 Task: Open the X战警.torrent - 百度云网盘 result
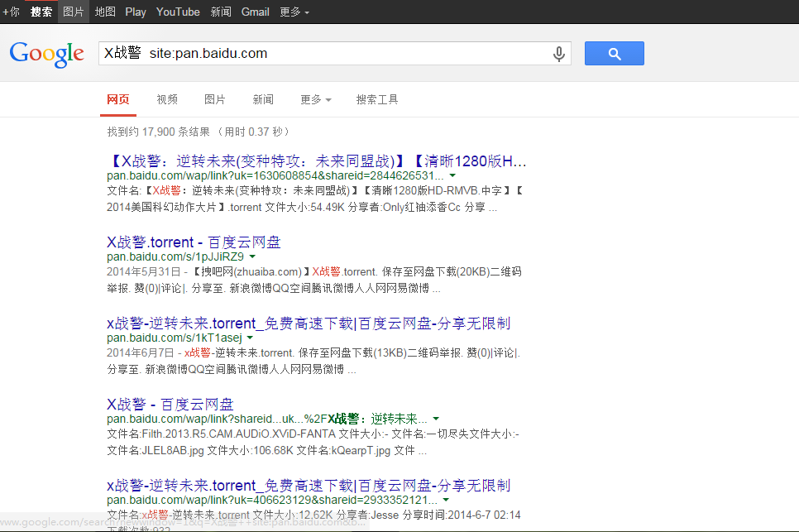click(x=194, y=242)
